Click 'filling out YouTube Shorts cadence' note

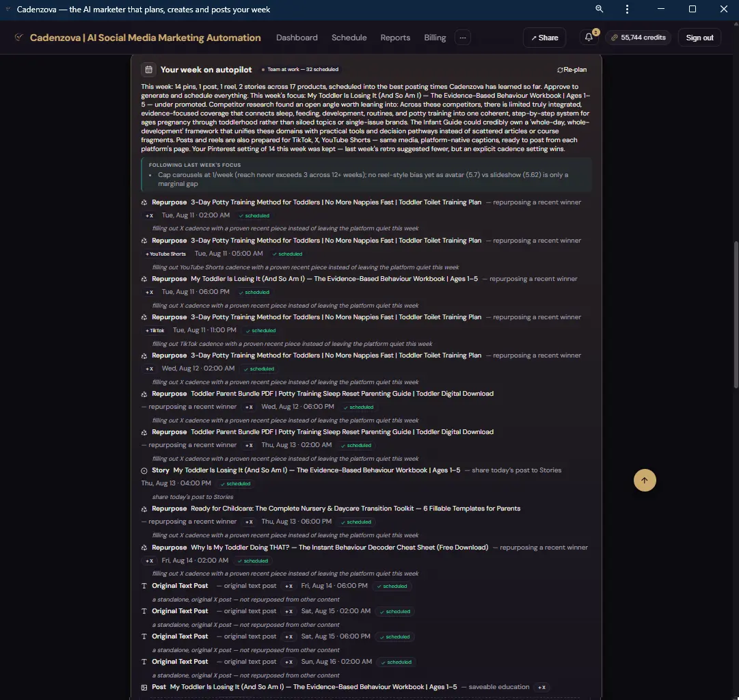(306, 267)
